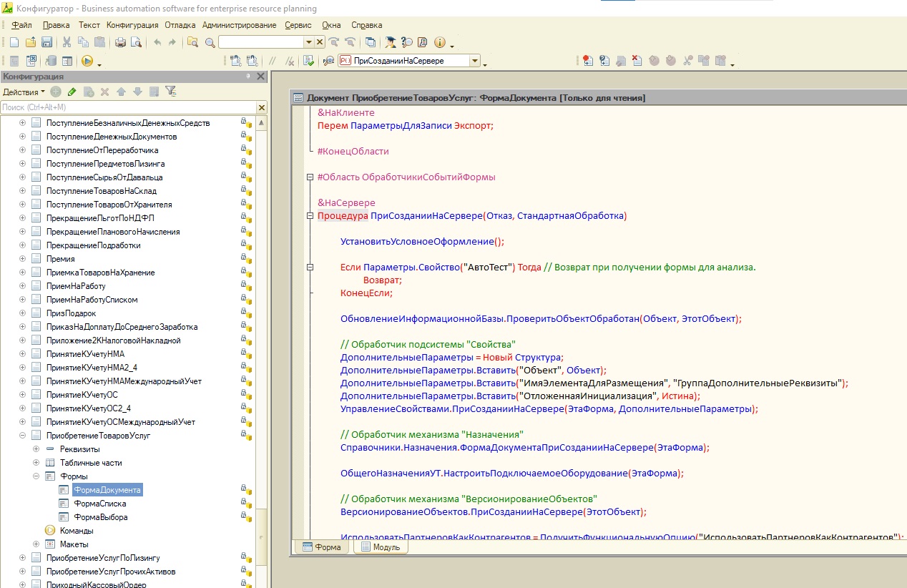This screenshot has width=907, height=588.
Task: Click the Start Debugging play icon
Action: click(x=87, y=62)
